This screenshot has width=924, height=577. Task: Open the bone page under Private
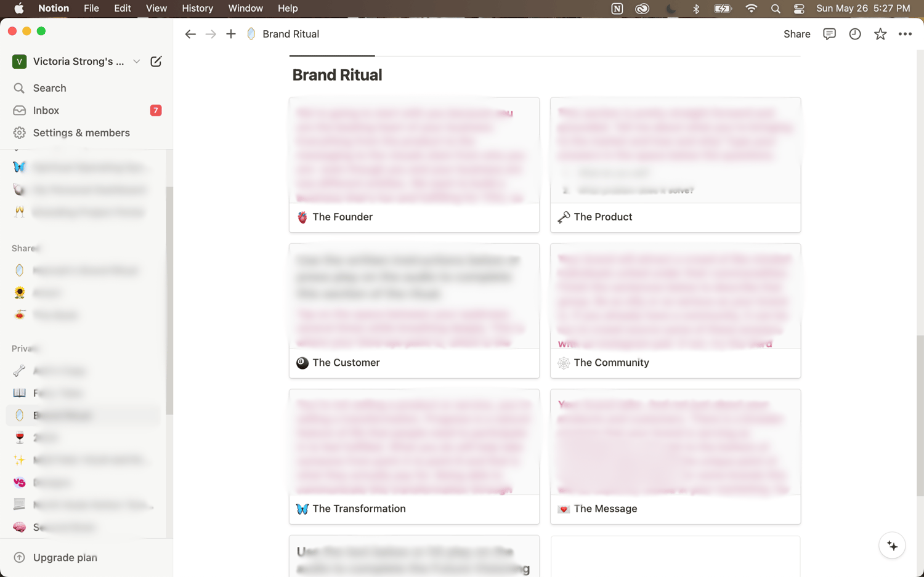(x=83, y=371)
